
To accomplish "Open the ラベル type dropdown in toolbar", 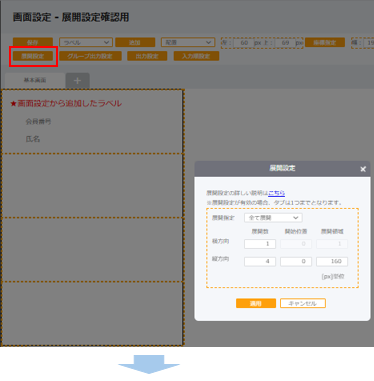I will 86,42.
